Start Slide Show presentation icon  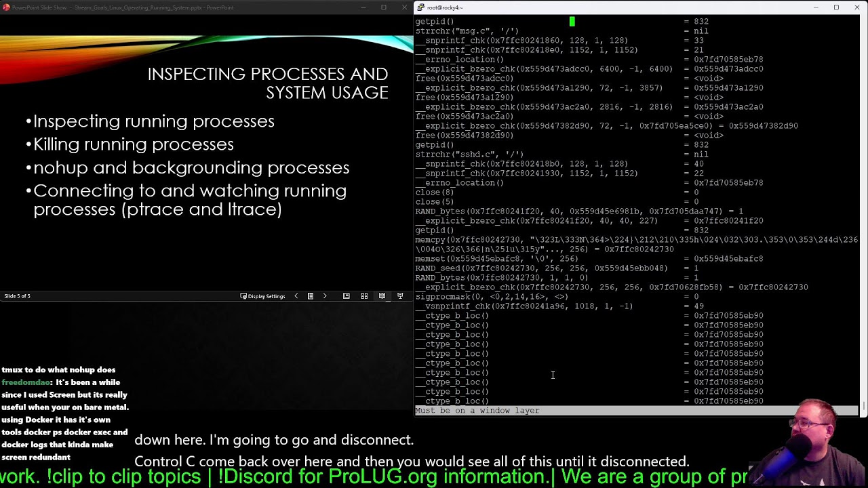coord(400,296)
